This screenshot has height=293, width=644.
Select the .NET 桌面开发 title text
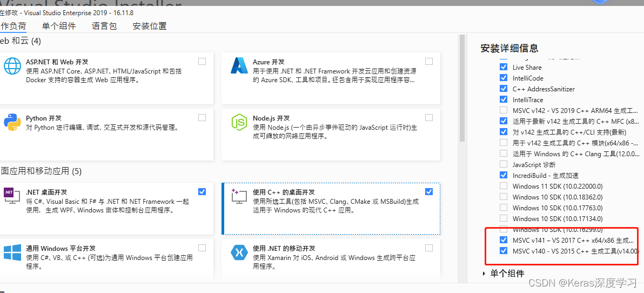click(x=46, y=192)
